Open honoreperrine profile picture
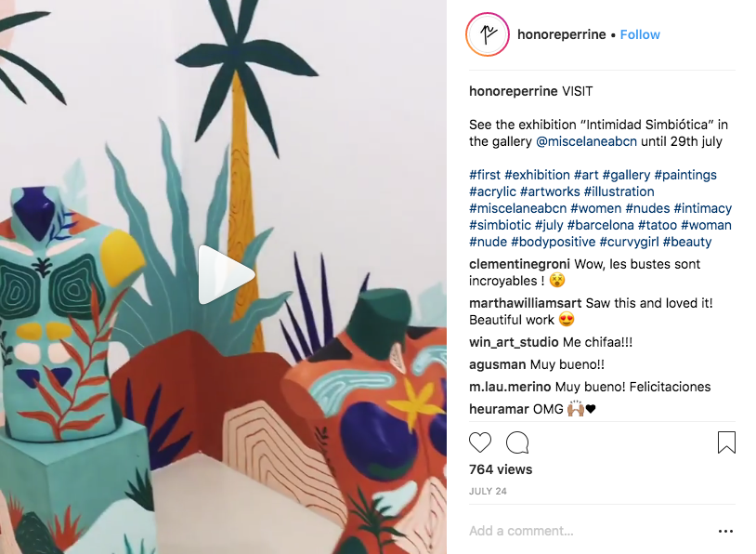 click(x=488, y=34)
